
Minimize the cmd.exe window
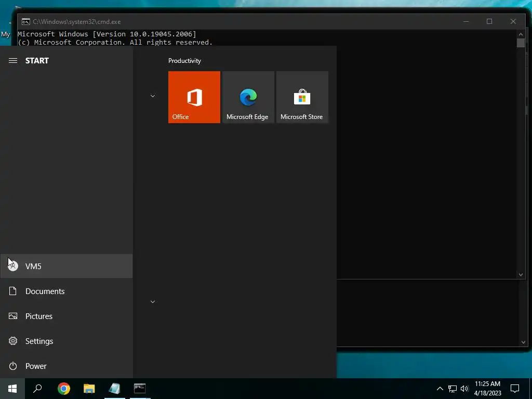point(466,21)
